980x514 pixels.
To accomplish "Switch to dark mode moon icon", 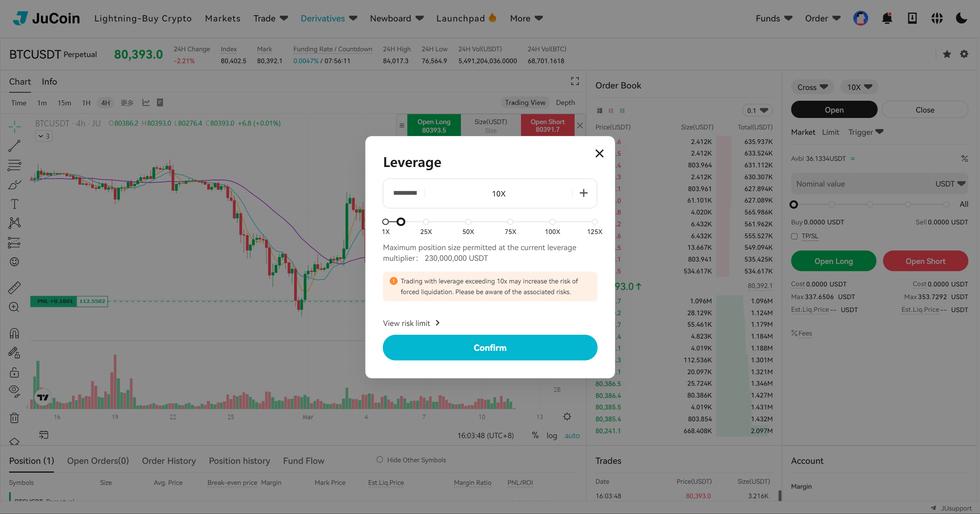I will (961, 18).
